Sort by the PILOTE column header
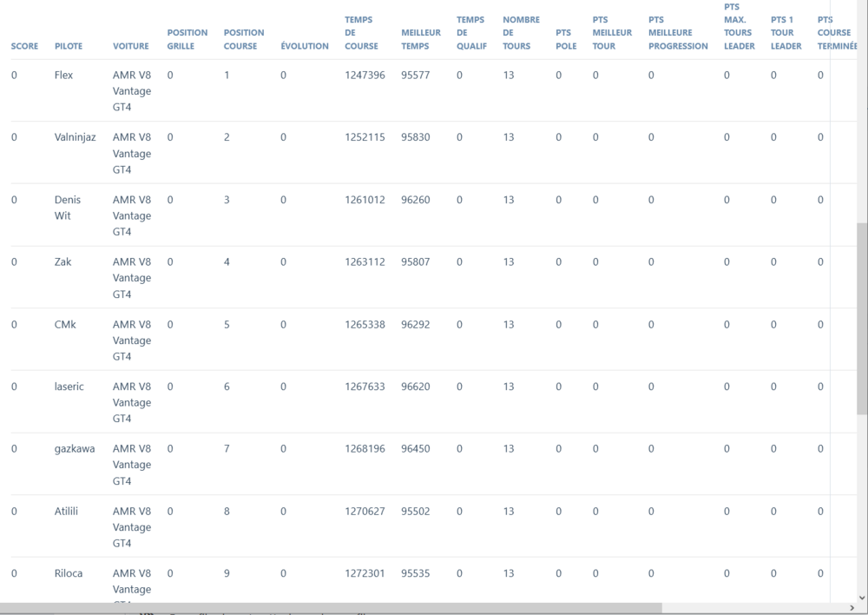The width and height of the screenshot is (868, 615). [69, 46]
